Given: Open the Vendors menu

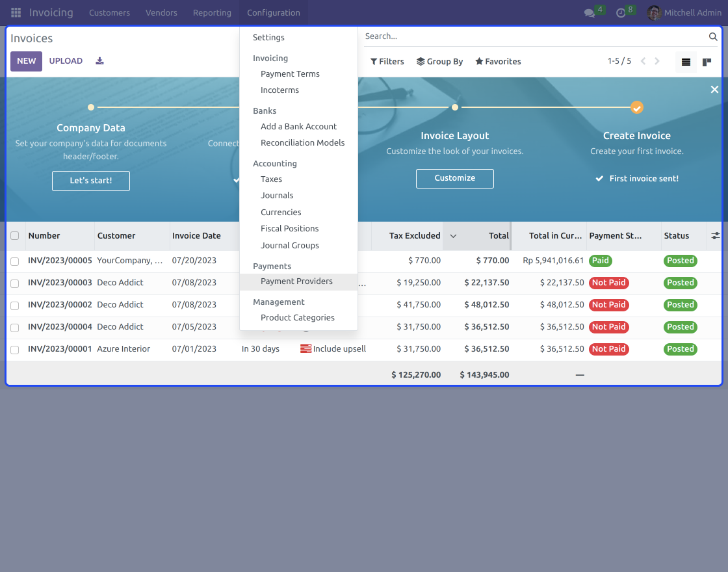Looking at the screenshot, I should coord(161,12).
